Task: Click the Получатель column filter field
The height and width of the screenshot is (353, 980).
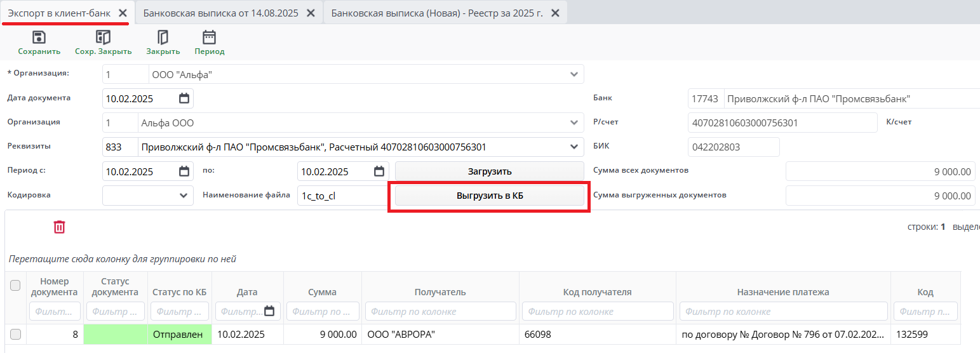Action: 440,311
